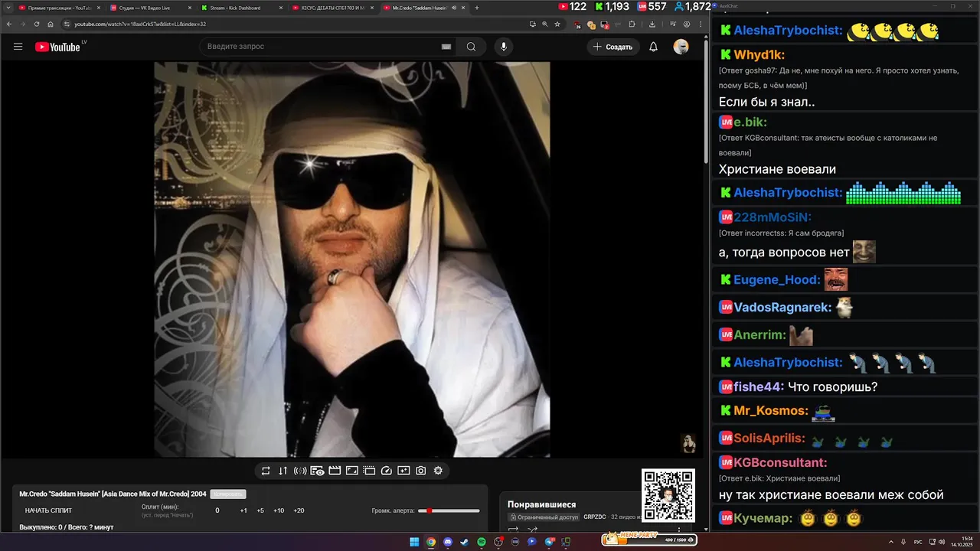The height and width of the screenshot is (551, 980).
Task: Click the Копировать button beside title
Action: pyautogui.click(x=228, y=494)
